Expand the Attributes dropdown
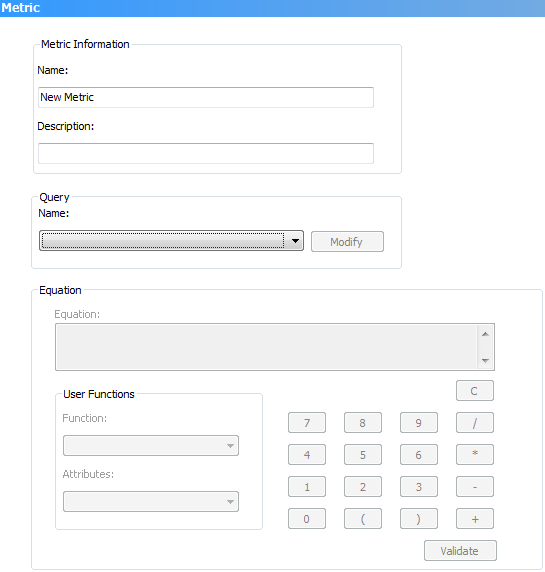 [151, 502]
